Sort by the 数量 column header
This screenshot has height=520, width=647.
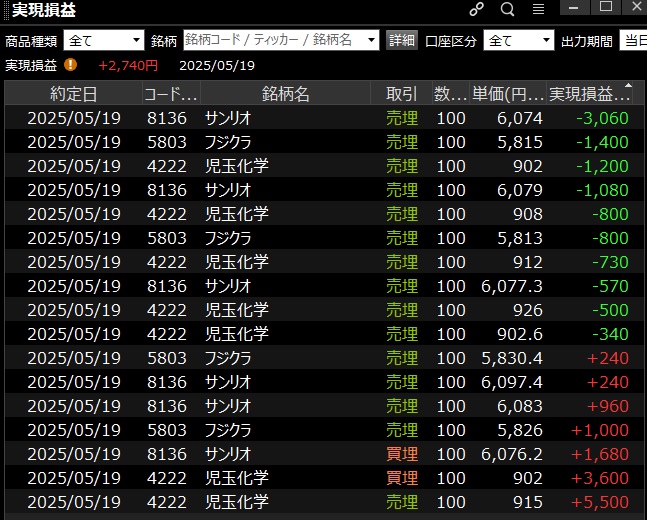(451, 94)
